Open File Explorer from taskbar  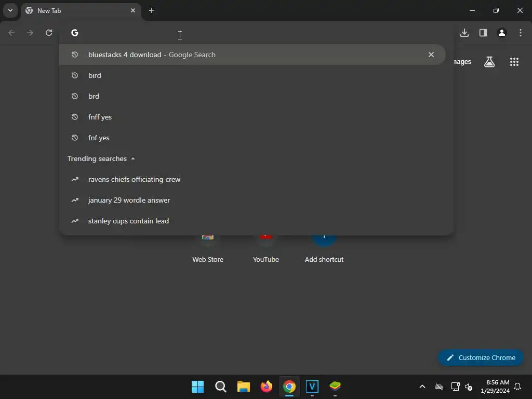tap(243, 387)
